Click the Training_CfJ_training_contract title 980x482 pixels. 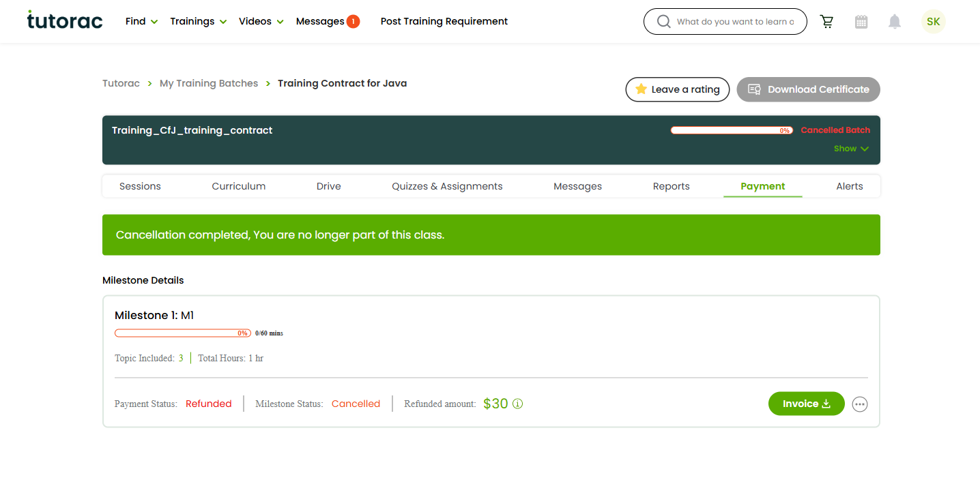(192, 130)
